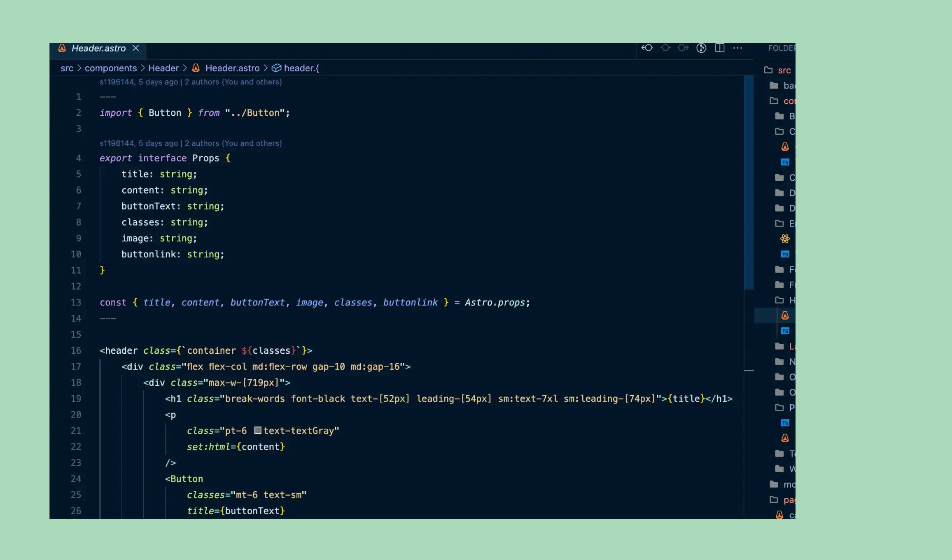Viewport: 952px width, 560px height.
Task: Click the Header component in breadcrumb
Action: (163, 68)
